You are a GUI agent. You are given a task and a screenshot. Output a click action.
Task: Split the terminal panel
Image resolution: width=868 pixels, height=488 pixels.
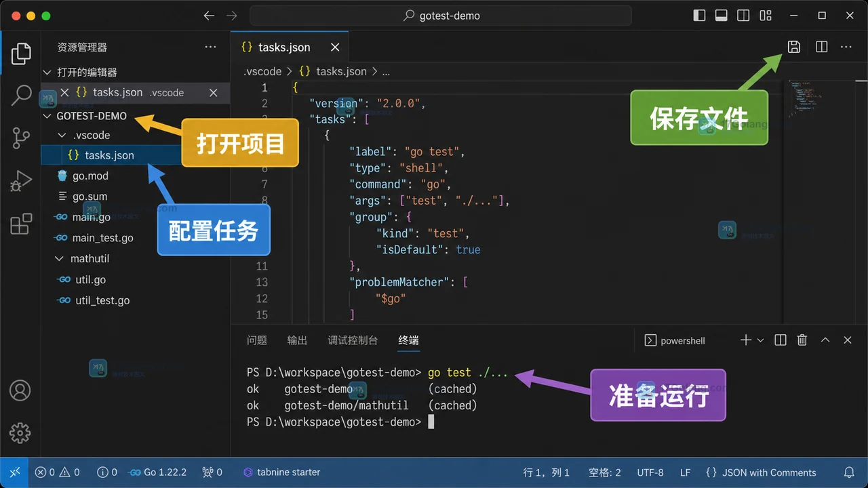[x=781, y=340]
